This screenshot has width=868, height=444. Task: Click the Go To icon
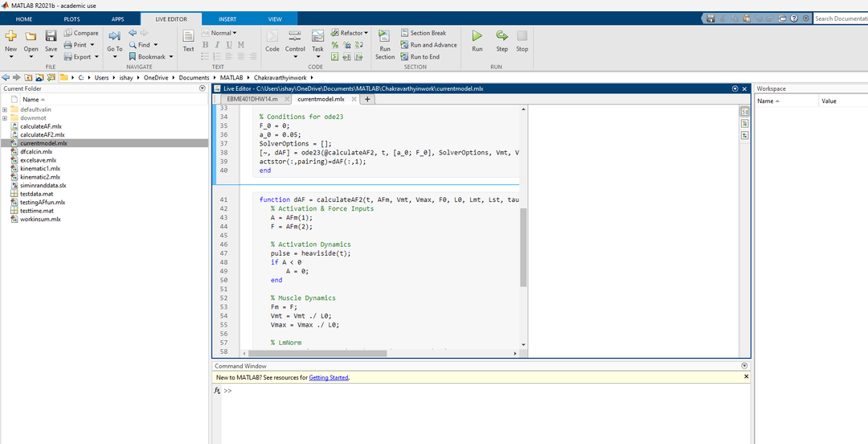click(114, 37)
